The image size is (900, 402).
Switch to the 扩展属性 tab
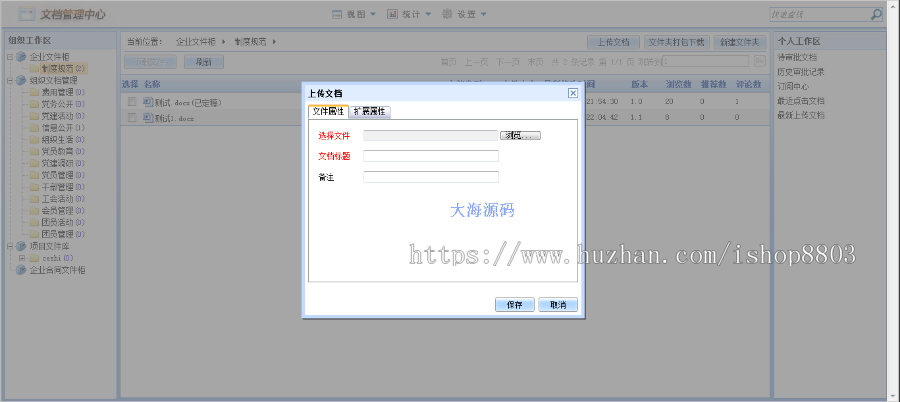click(370, 111)
